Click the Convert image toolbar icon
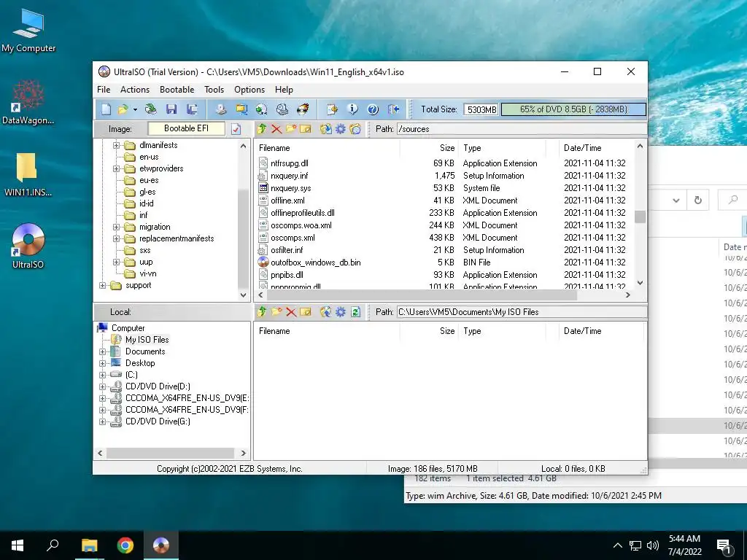 pos(262,109)
